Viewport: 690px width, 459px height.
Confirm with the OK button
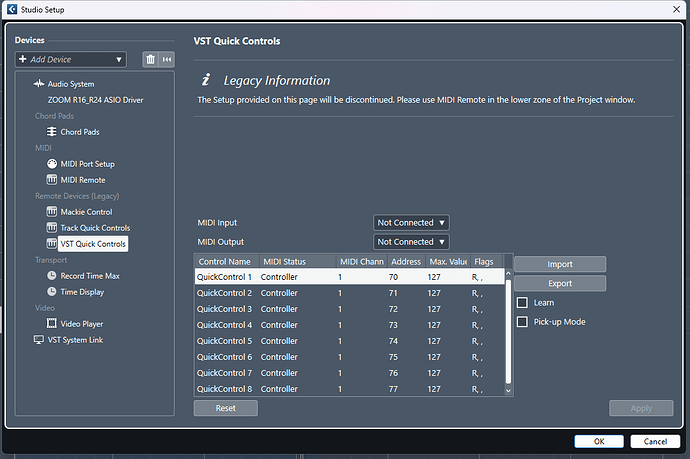599,441
